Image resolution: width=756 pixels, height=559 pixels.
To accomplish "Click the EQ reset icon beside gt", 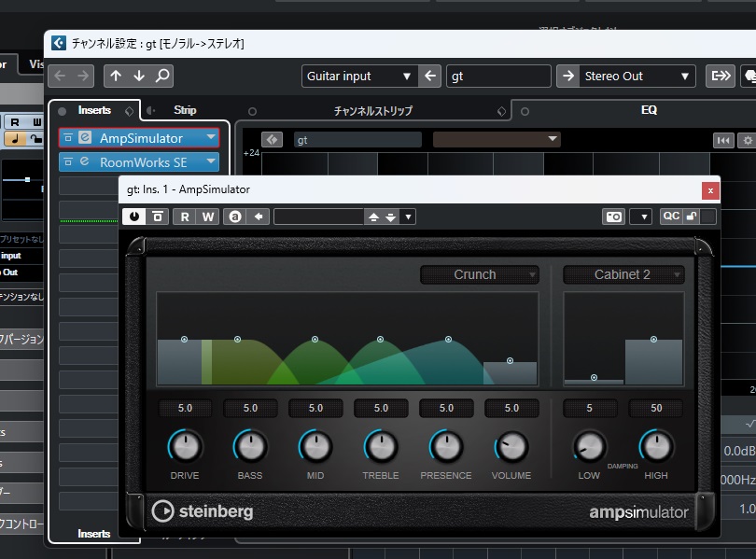I will pyautogui.click(x=272, y=140).
